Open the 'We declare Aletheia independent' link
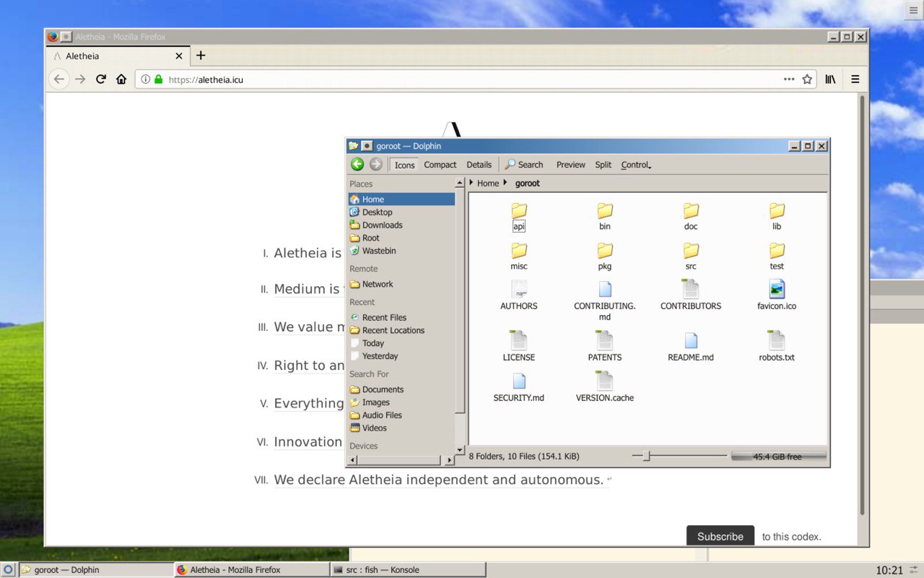 pyautogui.click(x=439, y=480)
